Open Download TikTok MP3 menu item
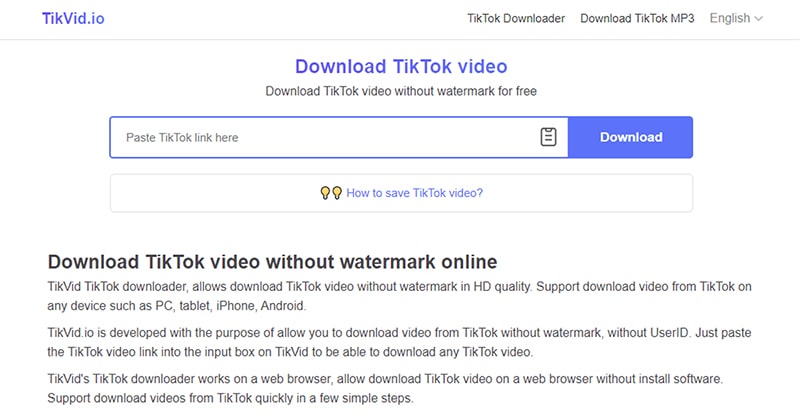This screenshot has width=800, height=420. pos(637,18)
